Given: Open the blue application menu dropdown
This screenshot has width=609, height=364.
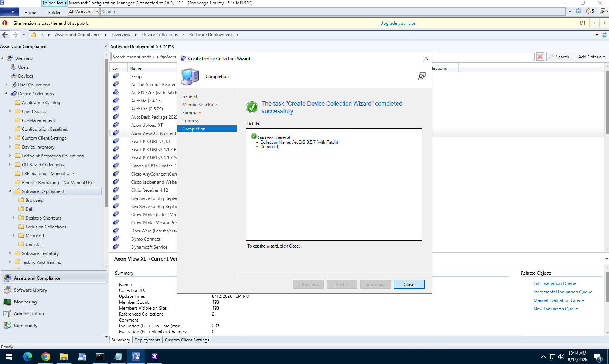Looking at the screenshot, I should [9, 12].
